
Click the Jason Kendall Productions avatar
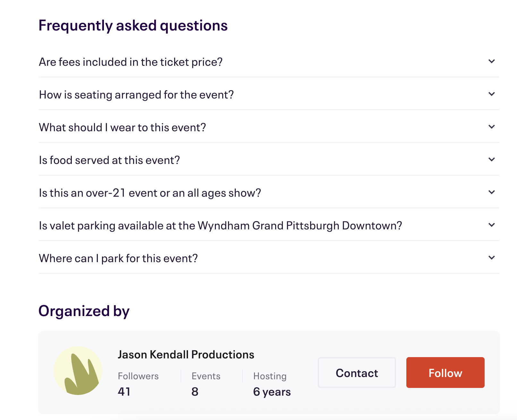tap(78, 371)
